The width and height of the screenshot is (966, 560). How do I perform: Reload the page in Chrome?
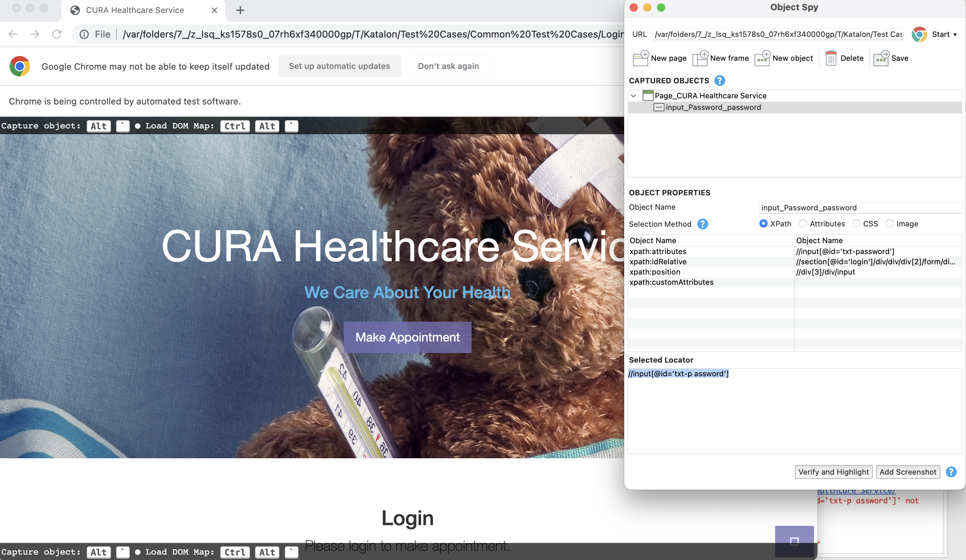coord(57,34)
